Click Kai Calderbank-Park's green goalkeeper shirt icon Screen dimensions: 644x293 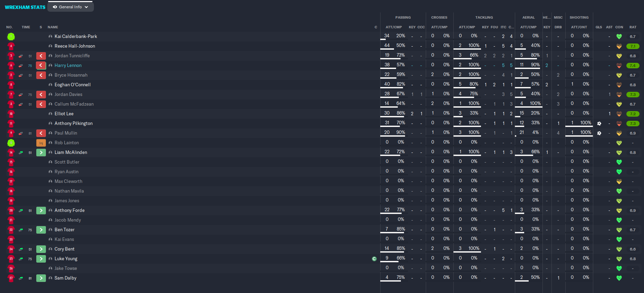(11, 36)
